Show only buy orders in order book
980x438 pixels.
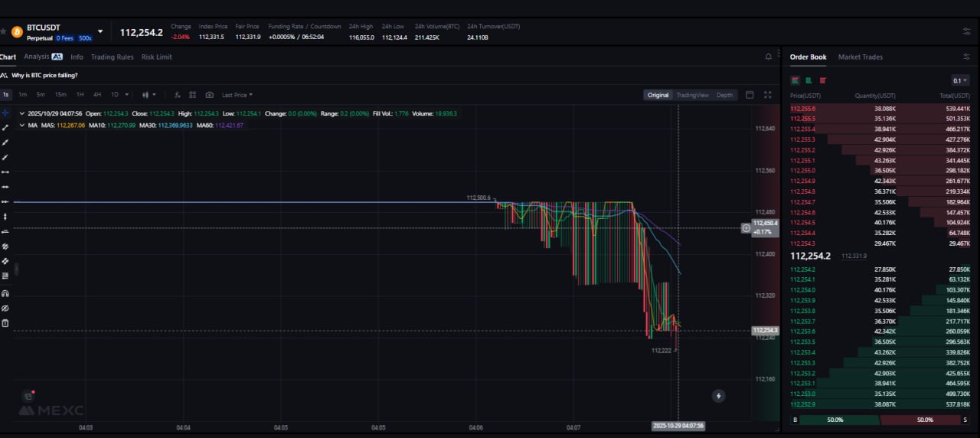tap(809, 80)
